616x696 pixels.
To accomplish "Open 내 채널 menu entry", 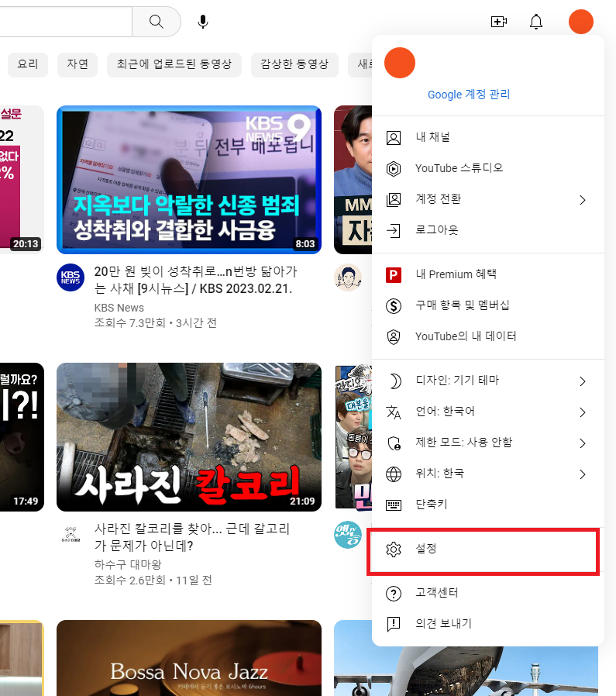I will click(487, 138).
